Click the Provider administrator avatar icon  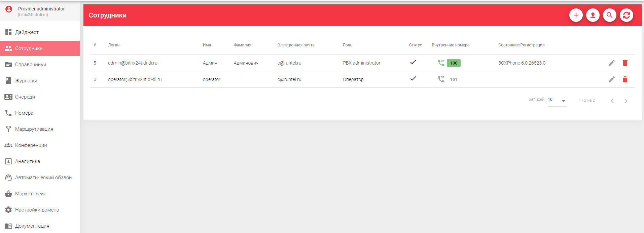(9, 9)
